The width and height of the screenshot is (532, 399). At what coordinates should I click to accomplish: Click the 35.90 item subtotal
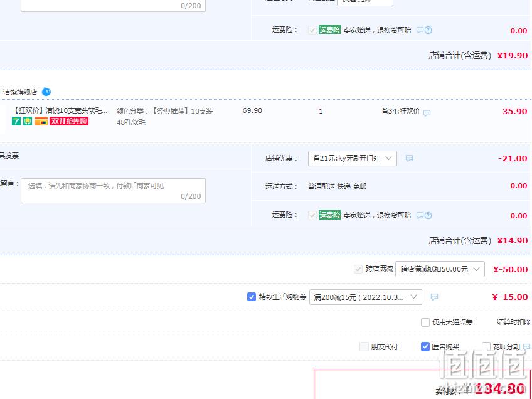[514, 111]
